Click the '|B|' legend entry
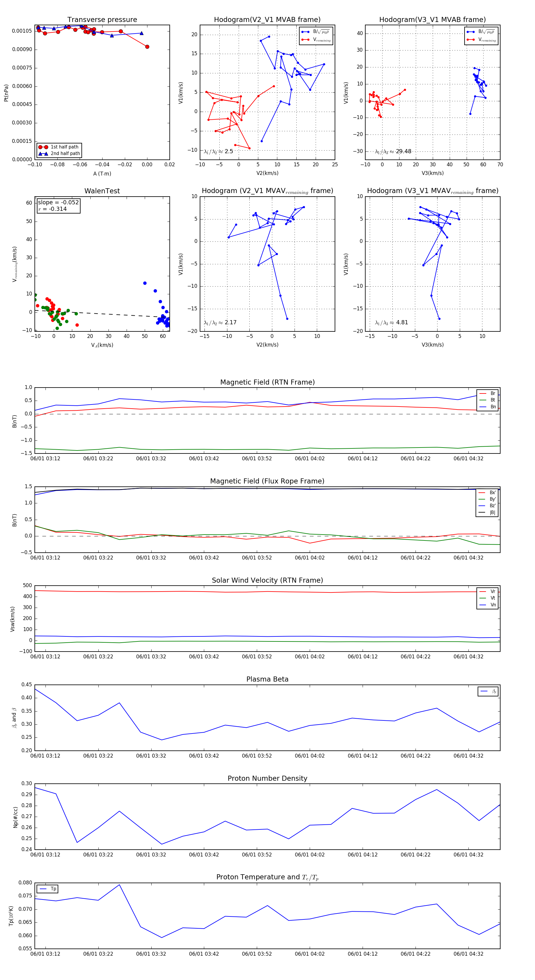535x980 pixels. point(487,513)
